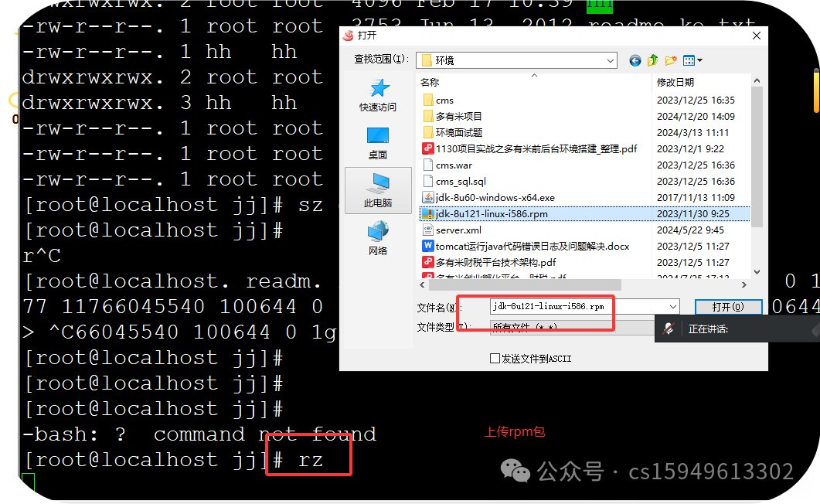Click date 2024/5/22 9:45 cell
Viewport: 820px width, 504px height.
690,230
